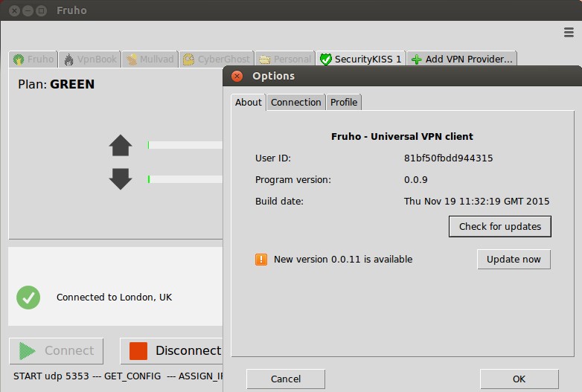Click the orange update warning icon

[x=261, y=260]
